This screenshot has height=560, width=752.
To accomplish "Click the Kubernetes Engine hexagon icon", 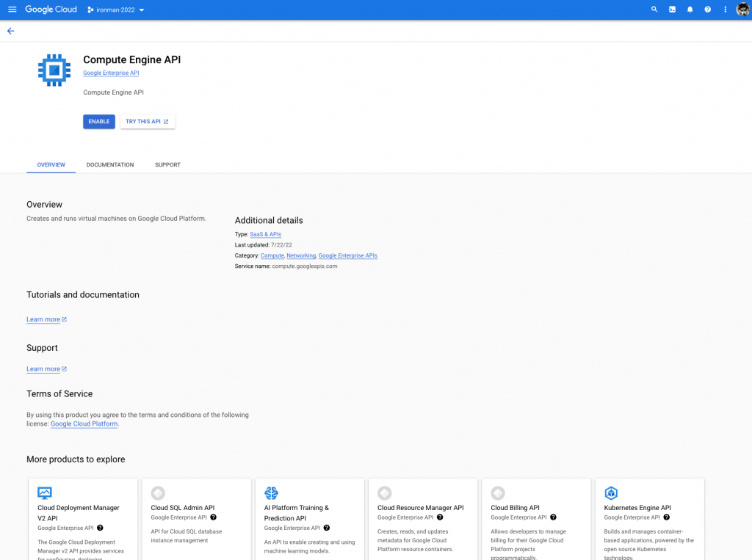I will pos(611,493).
